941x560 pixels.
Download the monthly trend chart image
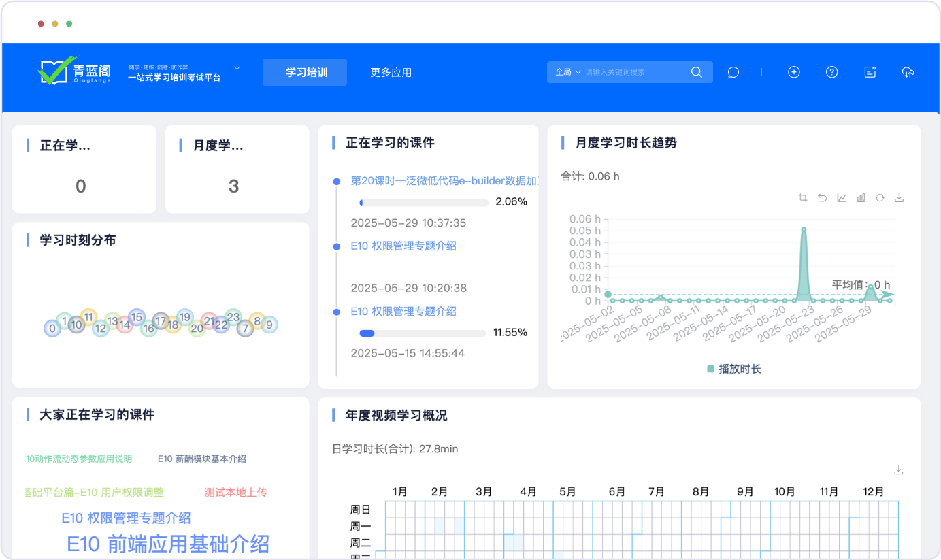(x=899, y=198)
